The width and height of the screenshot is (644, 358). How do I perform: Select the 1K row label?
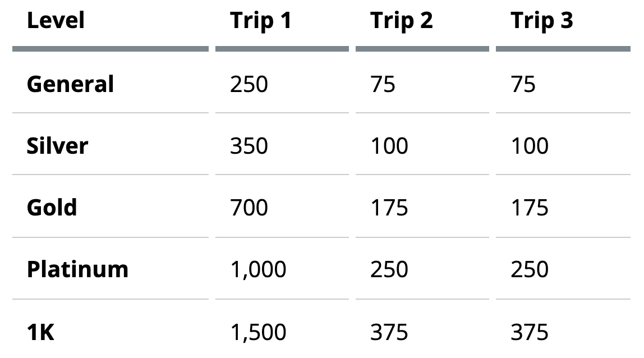(x=40, y=333)
